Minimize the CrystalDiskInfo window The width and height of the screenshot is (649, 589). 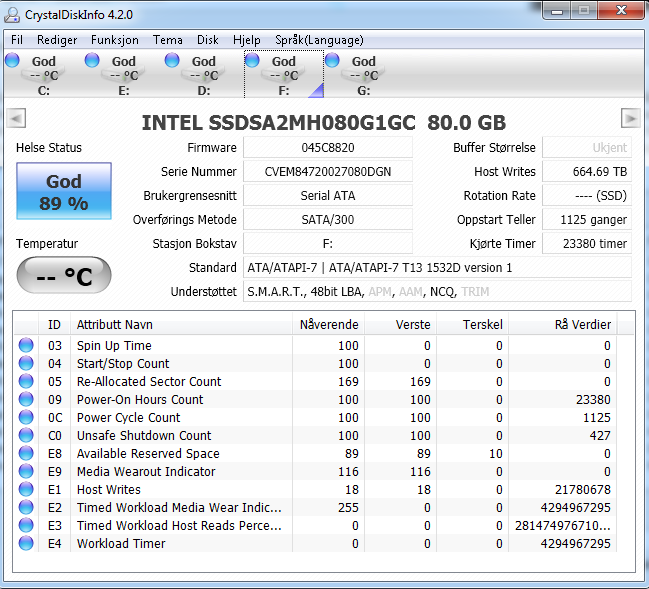point(557,10)
